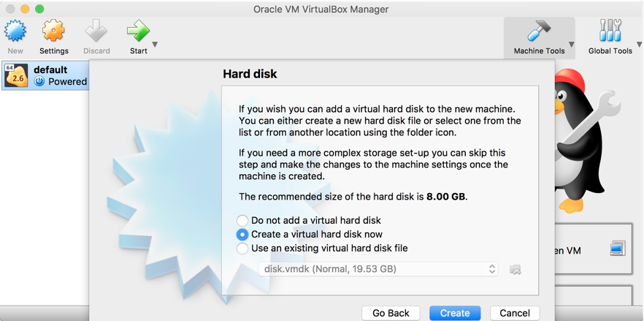Expand the Start button dropdown arrow
The width and height of the screenshot is (644, 321).
click(x=155, y=45)
